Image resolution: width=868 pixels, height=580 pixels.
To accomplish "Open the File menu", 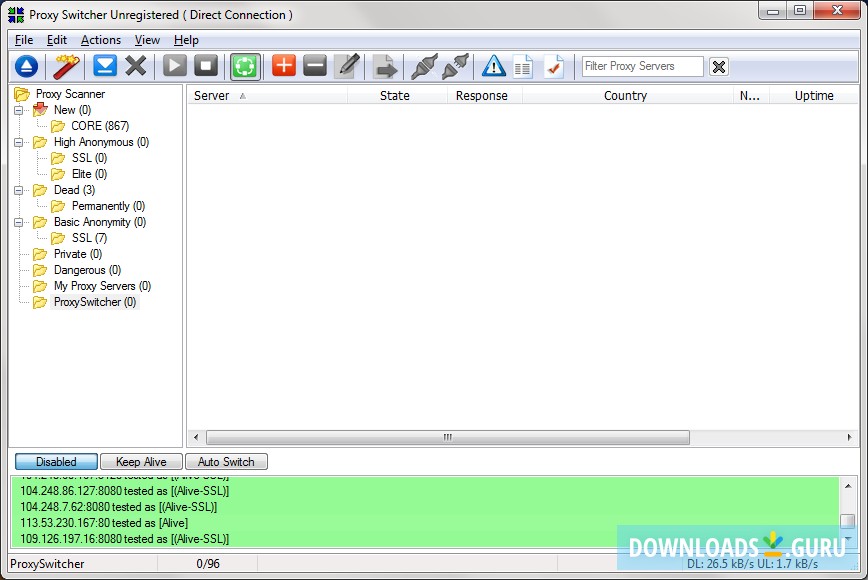I will (x=24, y=40).
